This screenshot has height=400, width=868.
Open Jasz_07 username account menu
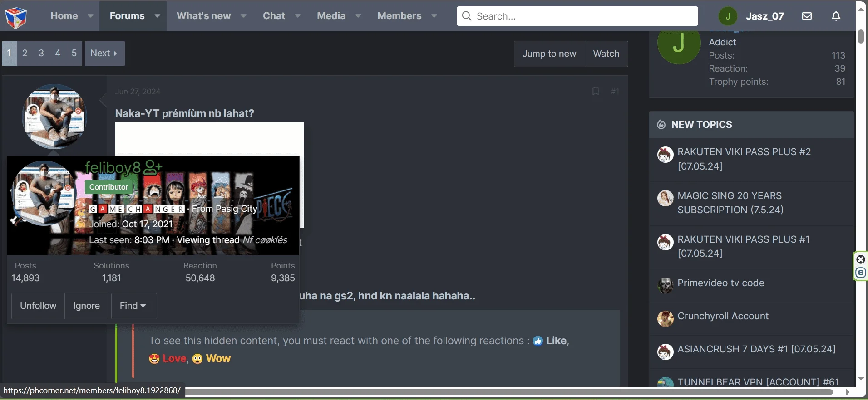[764, 16]
